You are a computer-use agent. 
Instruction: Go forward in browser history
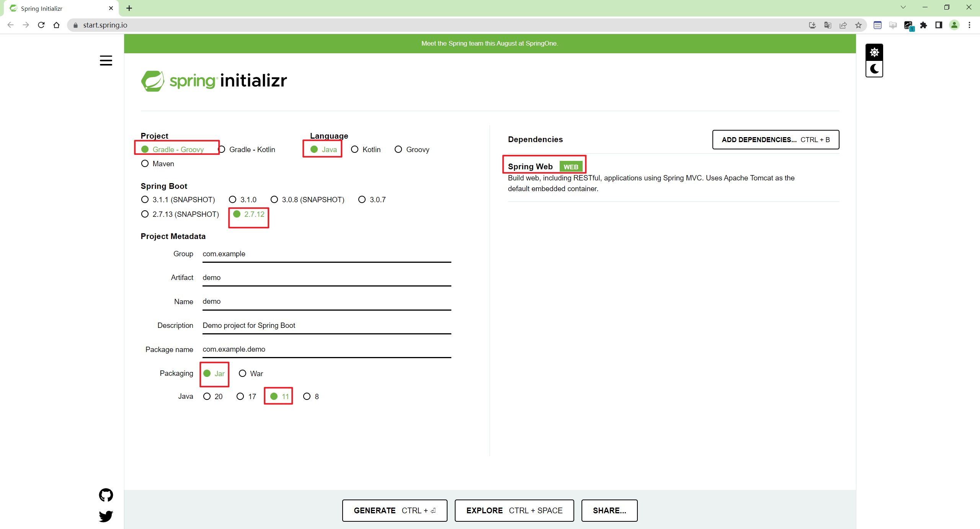pyautogui.click(x=26, y=25)
